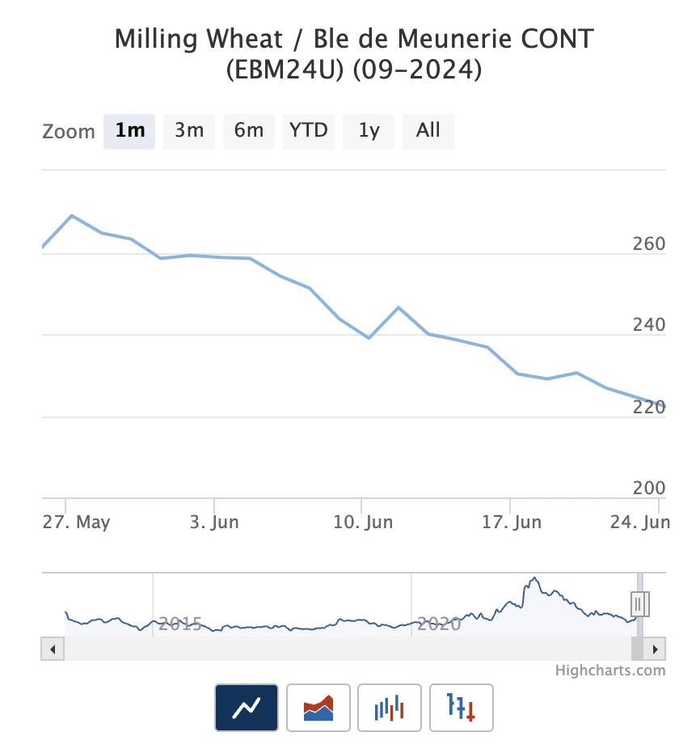Set zoom range to 3m
The image size is (700, 749).
189,130
